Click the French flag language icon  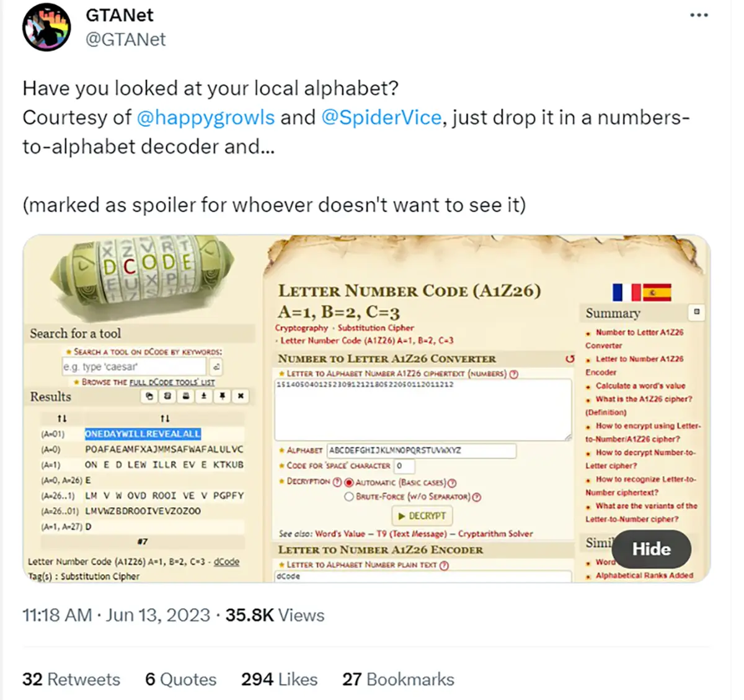point(626,292)
